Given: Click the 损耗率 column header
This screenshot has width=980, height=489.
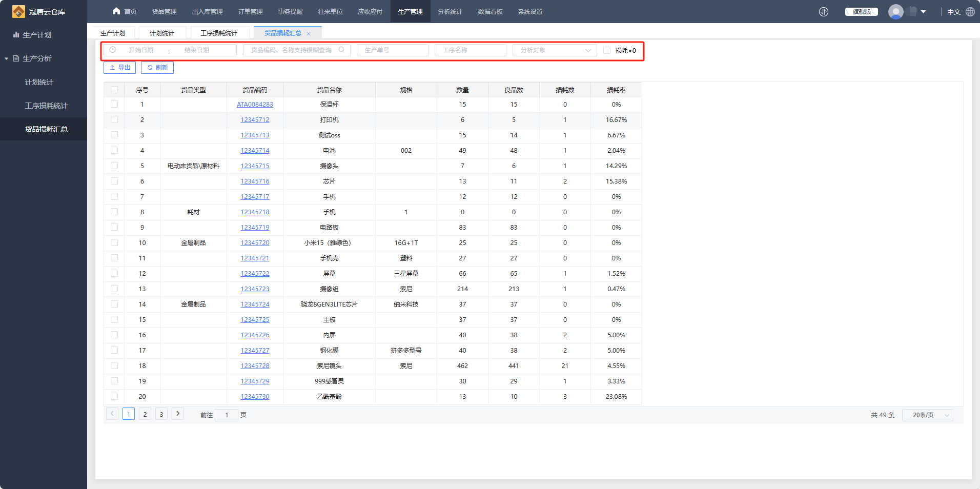Looking at the screenshot, I should point(616,90).
